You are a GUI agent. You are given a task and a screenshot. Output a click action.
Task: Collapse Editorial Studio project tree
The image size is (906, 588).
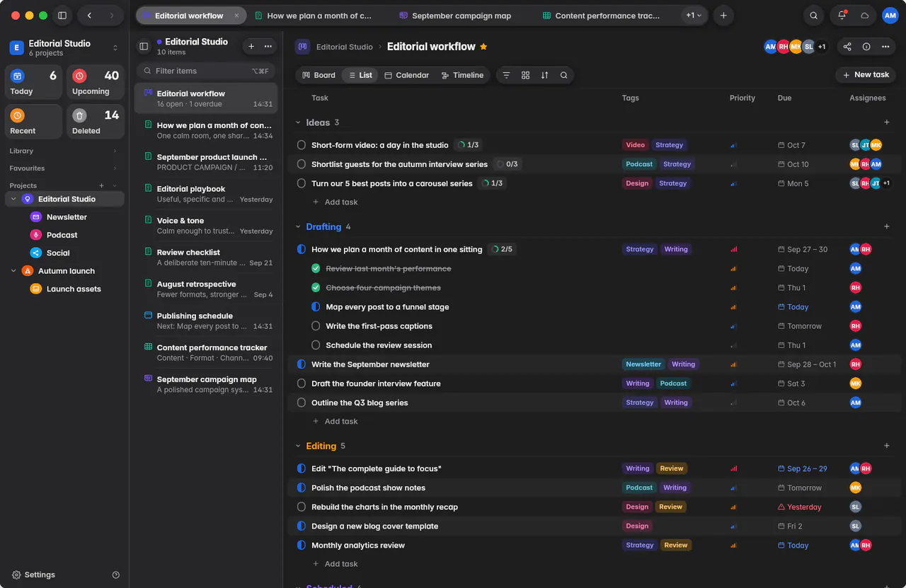(13, 200)
